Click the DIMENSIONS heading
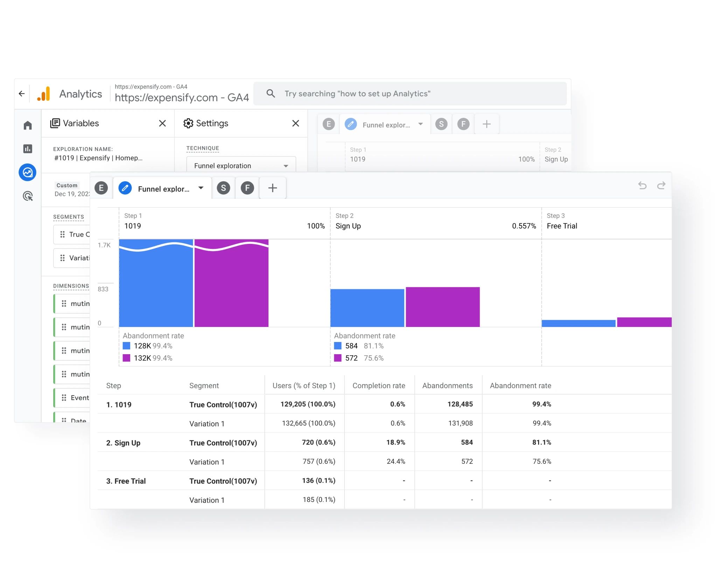Screen dimensions: 717x588 click(x=71, y=286)
